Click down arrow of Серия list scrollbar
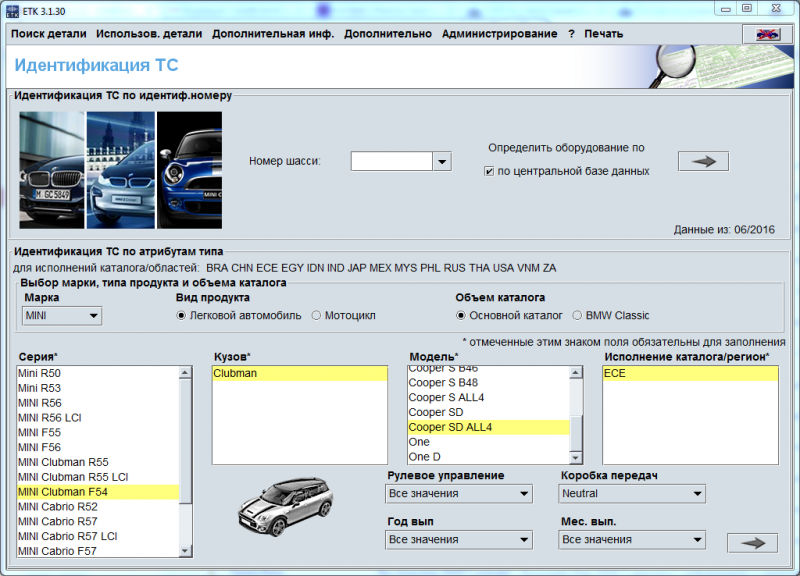 click(x=185, y=550)
